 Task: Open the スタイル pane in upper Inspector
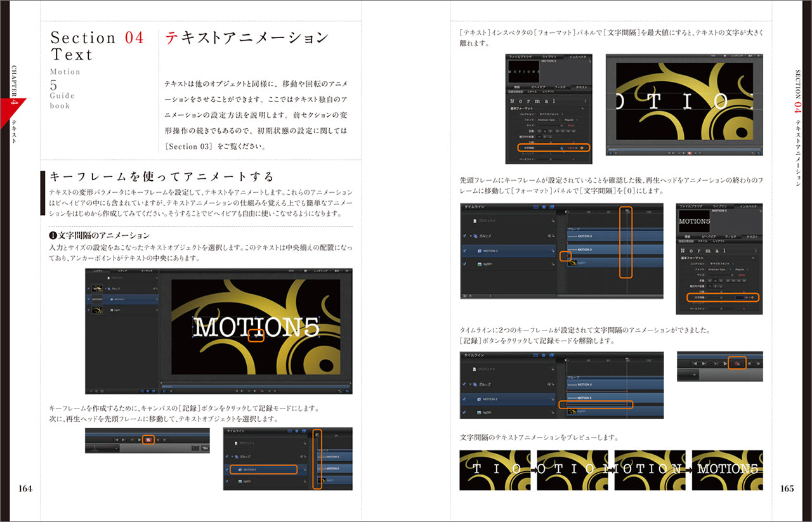[x=532, y=92]
